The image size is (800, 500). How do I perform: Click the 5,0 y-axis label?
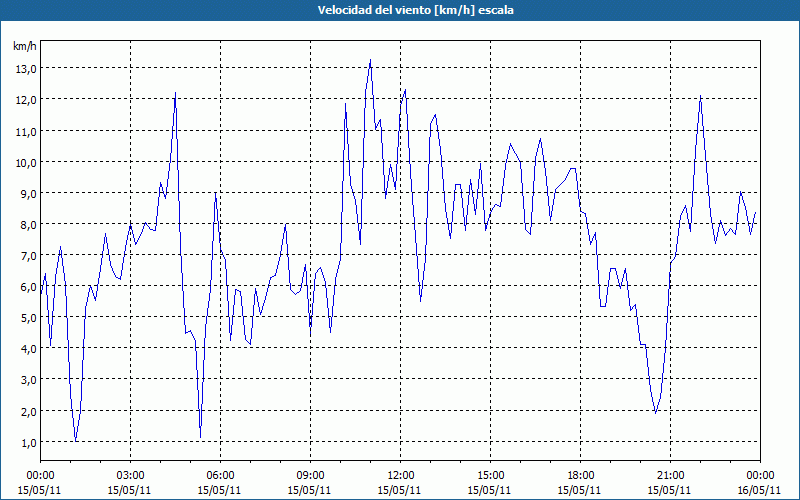[29, 318]
